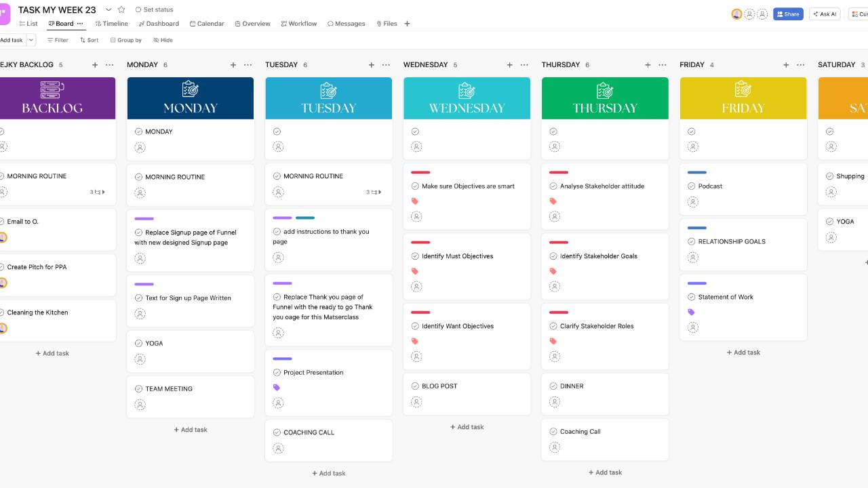Open the workspace name dropdown arrow
Image resolution: width=868 pixels, height=488 pixels.
pyautogui.click(x=108, y=10)
